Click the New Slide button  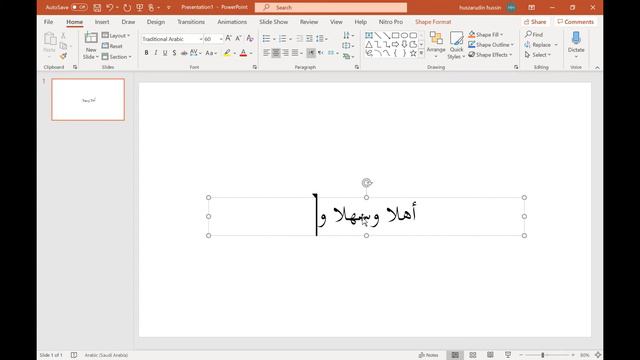point(91,46)
